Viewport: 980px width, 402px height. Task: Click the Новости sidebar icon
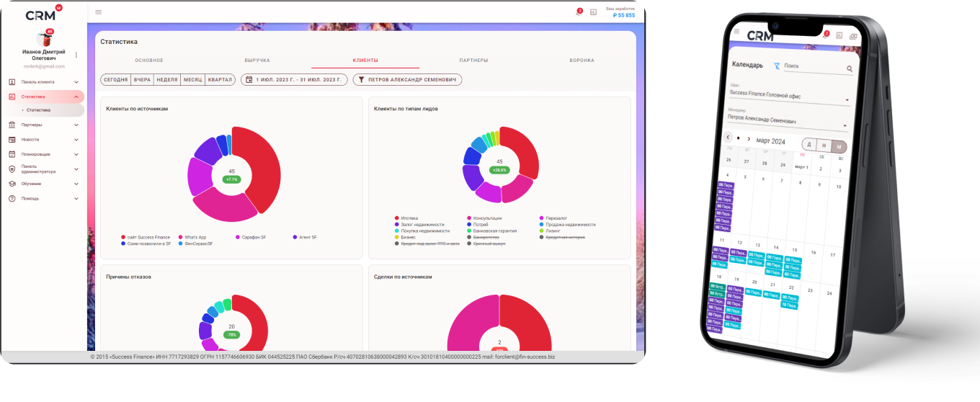12,139
